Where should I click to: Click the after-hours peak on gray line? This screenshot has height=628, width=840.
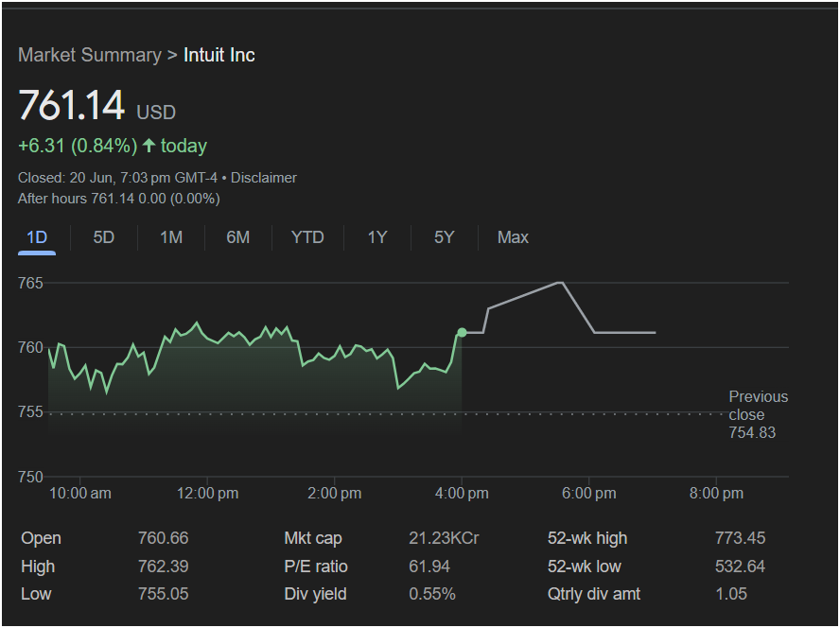pyautogui.click(x=560, y=283)
